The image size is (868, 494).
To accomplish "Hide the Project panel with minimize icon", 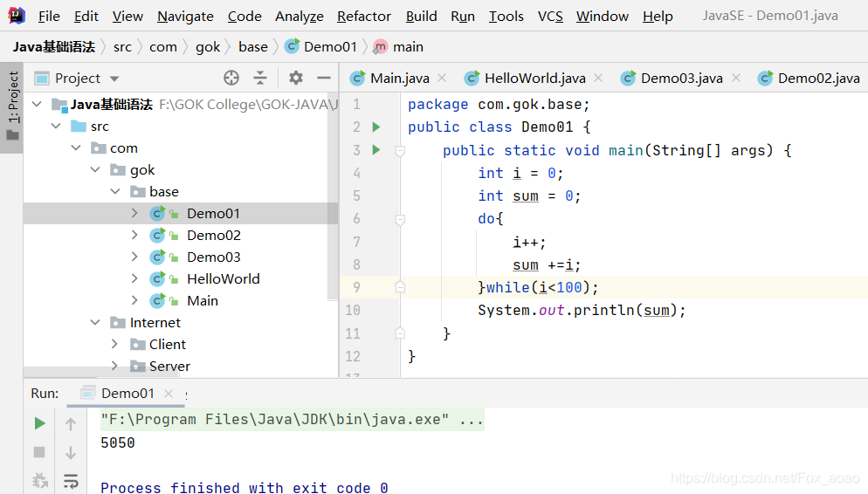I will (x=324, y=78).
